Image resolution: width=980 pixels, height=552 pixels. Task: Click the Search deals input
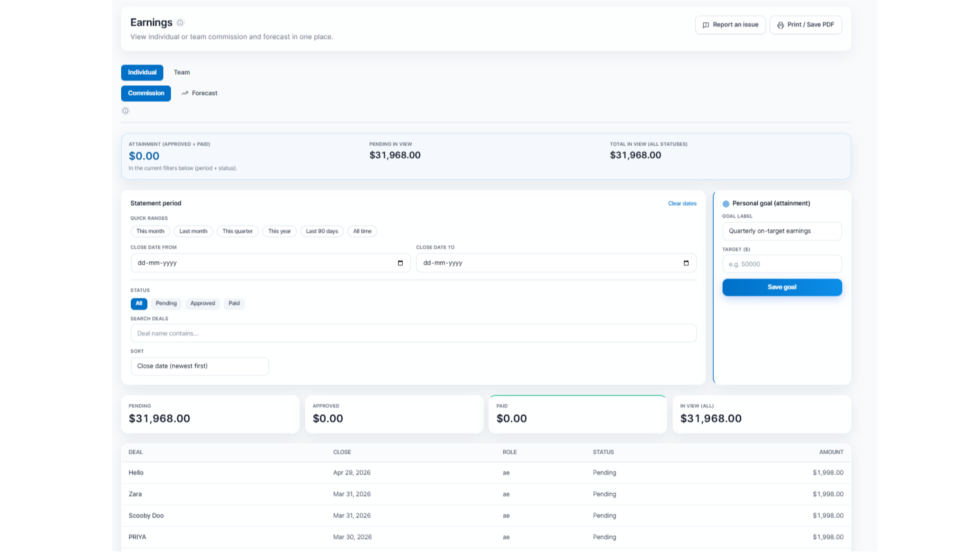pyautogui.click(x=413, y=333)
